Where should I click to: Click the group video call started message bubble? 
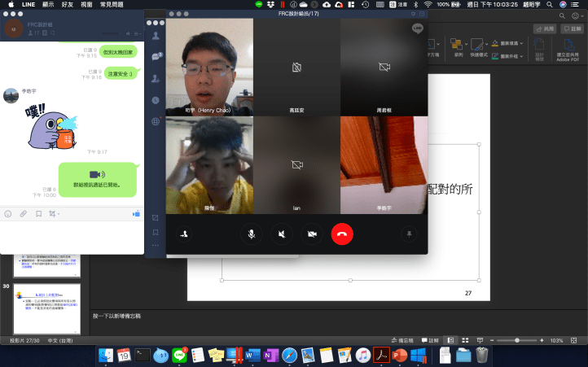[x=98, y=180]
